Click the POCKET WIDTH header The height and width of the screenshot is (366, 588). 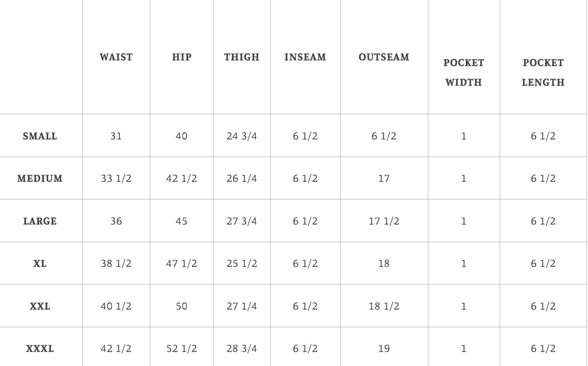click(x=464, y=72)
